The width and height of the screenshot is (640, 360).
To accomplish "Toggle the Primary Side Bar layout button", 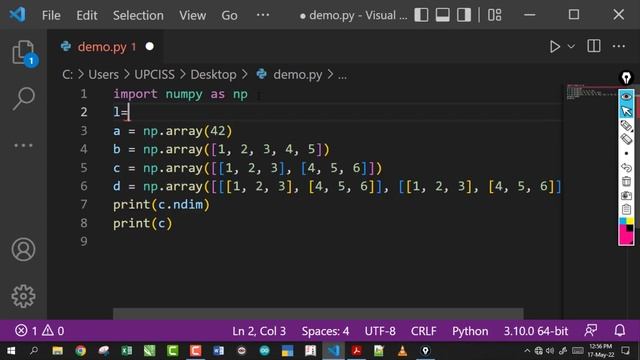I will (x=421, y=15).
